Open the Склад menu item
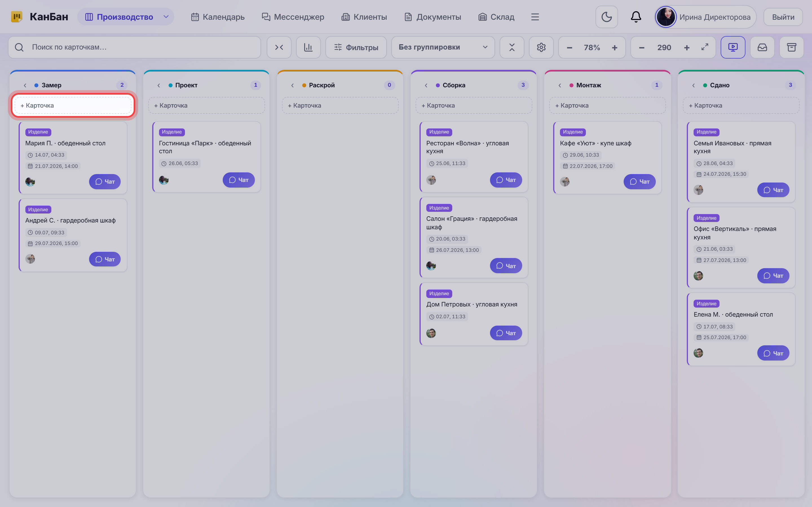 coord(496,17)
